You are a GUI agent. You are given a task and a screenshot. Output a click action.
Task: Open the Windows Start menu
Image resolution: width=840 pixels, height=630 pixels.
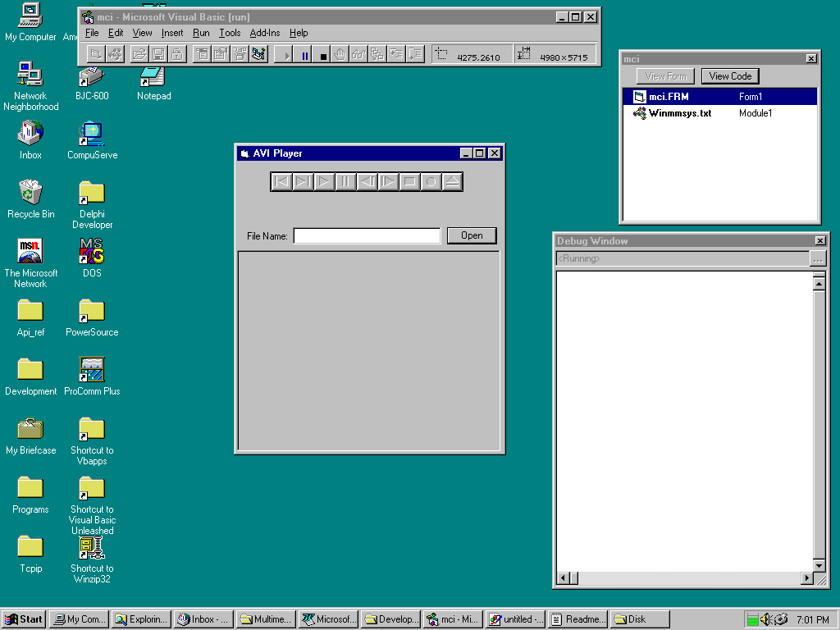pyautogui.click(x=24, y=619)
